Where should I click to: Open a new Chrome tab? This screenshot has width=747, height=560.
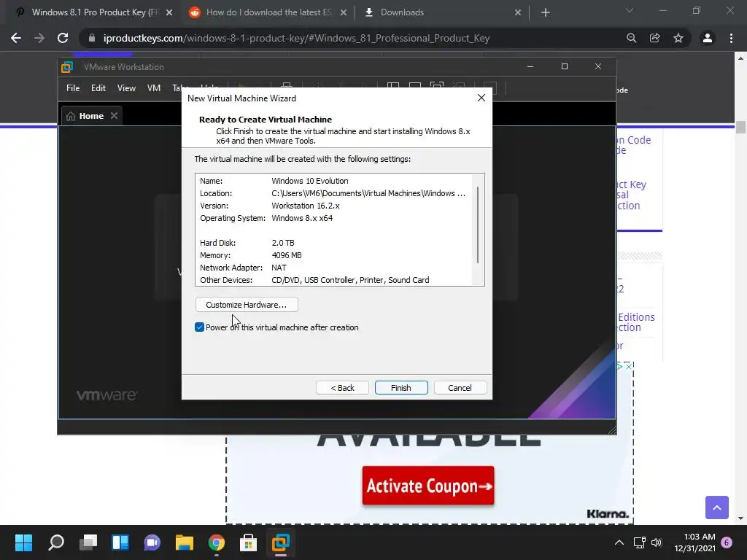(546, 12)
